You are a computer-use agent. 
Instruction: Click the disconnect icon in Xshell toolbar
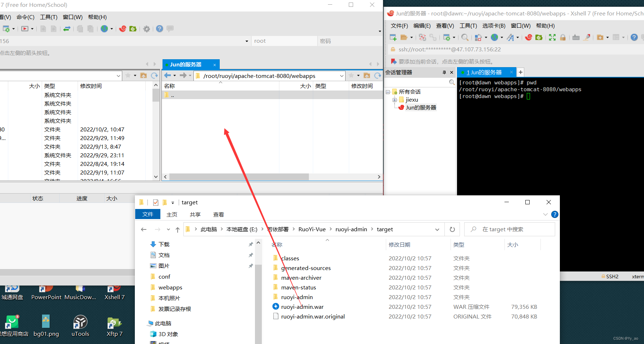click(423, 37)
